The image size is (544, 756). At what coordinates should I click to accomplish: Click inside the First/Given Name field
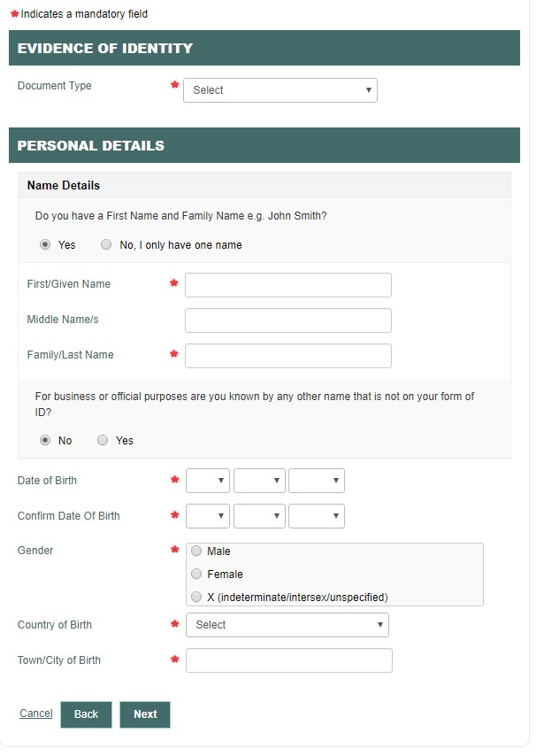(x=287, y=284)
